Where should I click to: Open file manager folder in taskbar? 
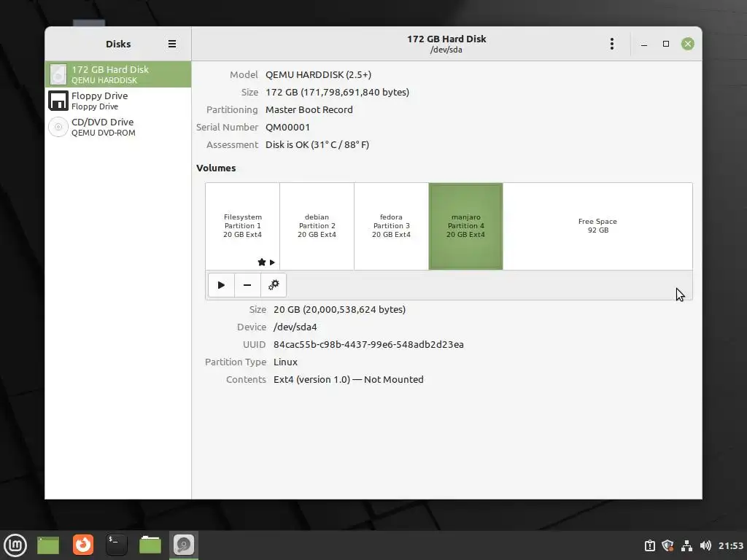tap(150, 545)
